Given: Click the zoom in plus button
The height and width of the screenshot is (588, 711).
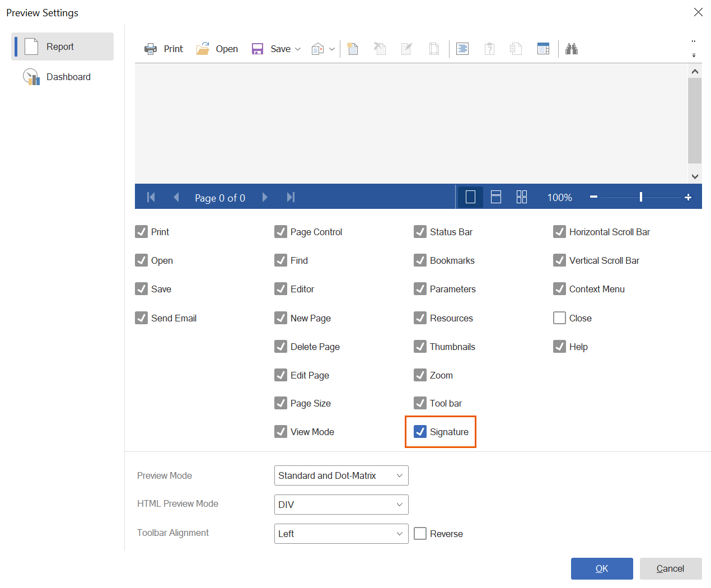Looking at the screenshot, I should [x=688, y=197].
